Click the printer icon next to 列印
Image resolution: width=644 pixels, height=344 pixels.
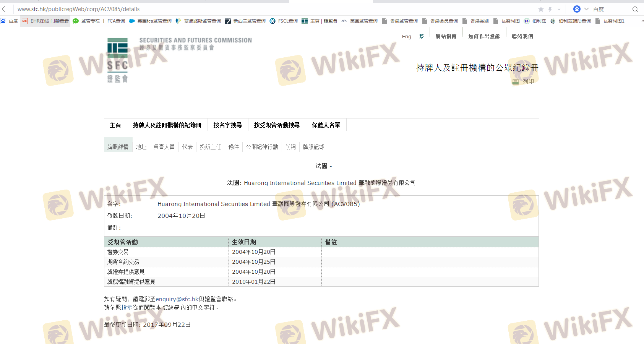(516, 81)
